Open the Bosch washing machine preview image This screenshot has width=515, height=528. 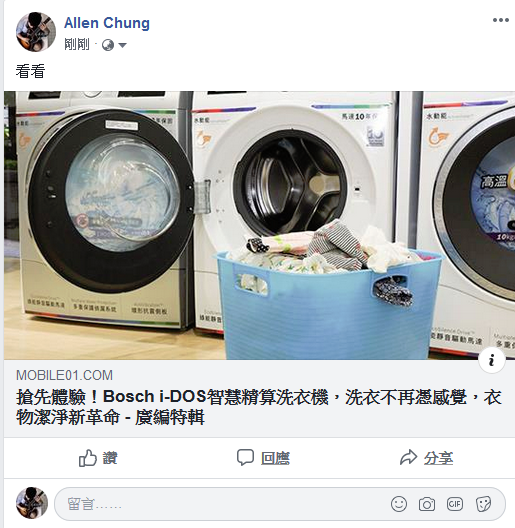(x=259, y=225)
